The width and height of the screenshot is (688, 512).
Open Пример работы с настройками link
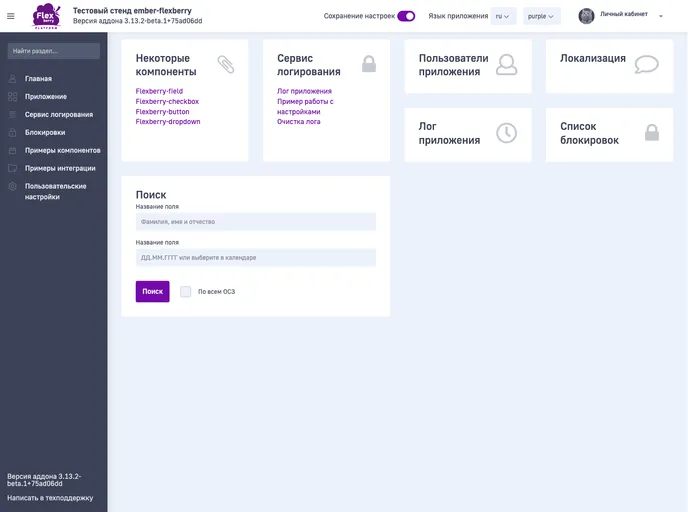(305, 107)
